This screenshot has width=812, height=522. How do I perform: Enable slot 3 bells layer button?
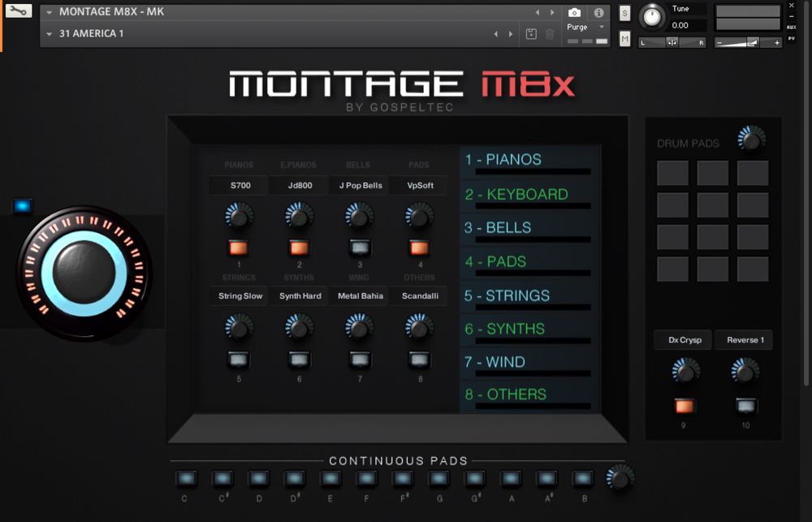(x=360, y=248)
